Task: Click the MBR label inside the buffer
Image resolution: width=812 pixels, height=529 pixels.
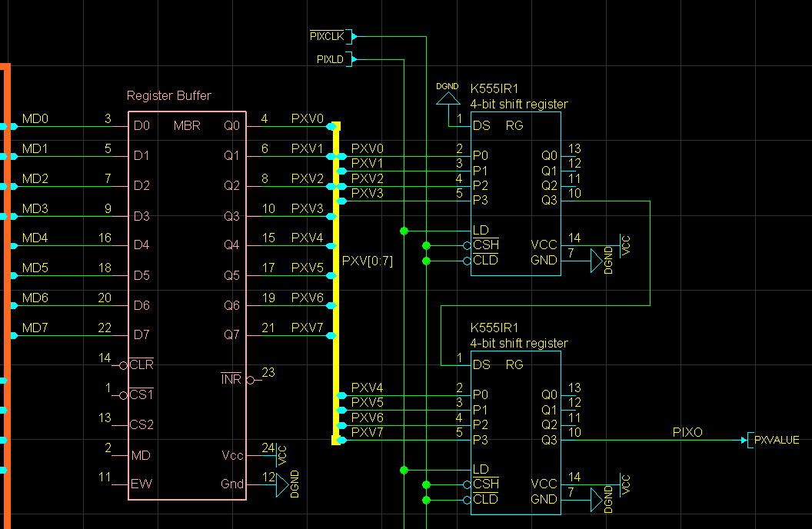Action: pyautogui.click(x=187, y=126)
